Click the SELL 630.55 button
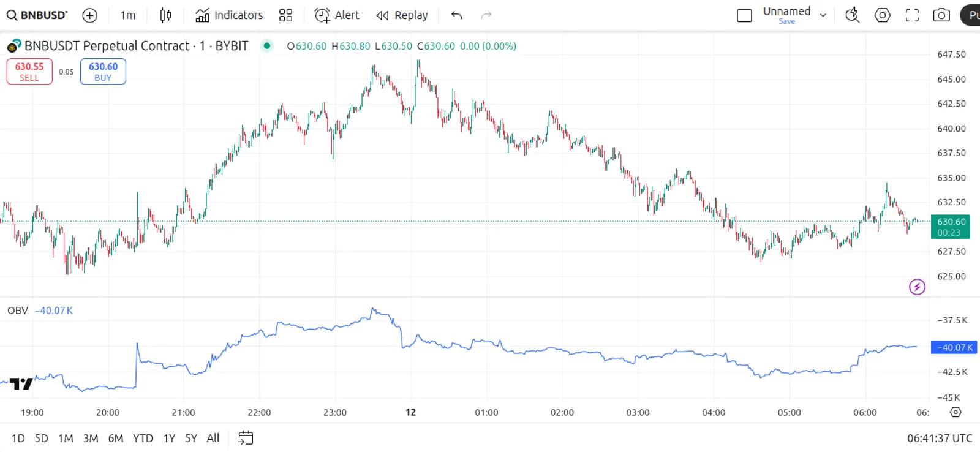 [x=29, y=72]
